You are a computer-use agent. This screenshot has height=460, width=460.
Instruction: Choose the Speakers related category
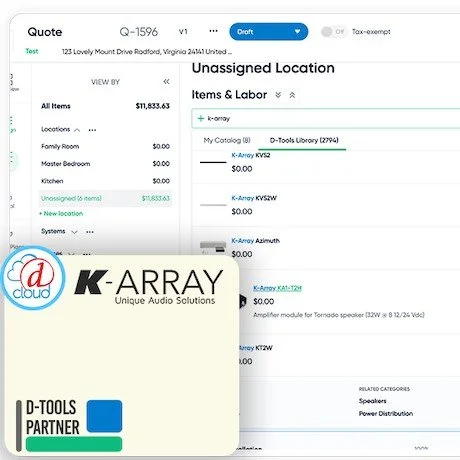[372, 401]
